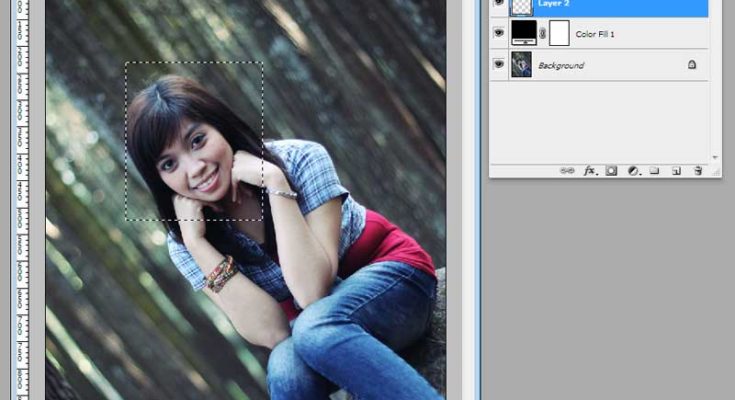Open the fx layer style menu
The width and height of the screenshot is (735, 400).
point(590,171)
